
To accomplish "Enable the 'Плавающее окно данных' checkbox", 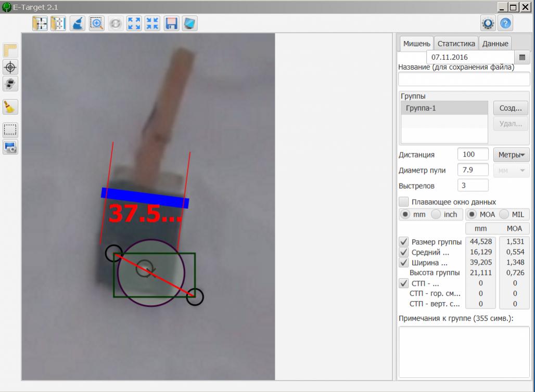I will click(x=403, y=202).
